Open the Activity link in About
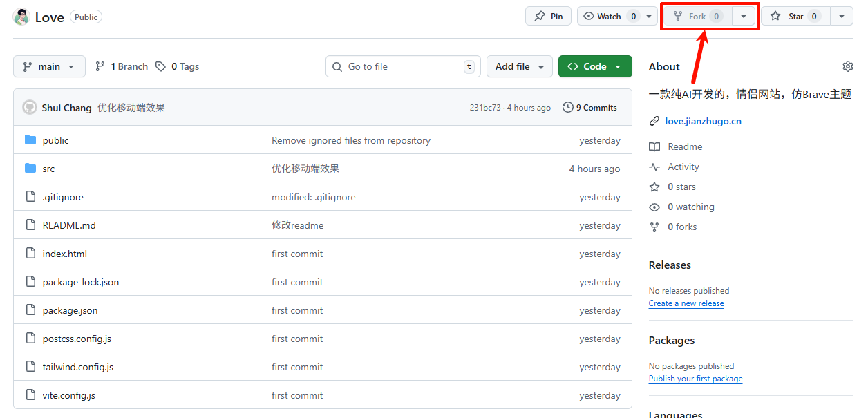868x418 pixels. (x=683, y=167)
